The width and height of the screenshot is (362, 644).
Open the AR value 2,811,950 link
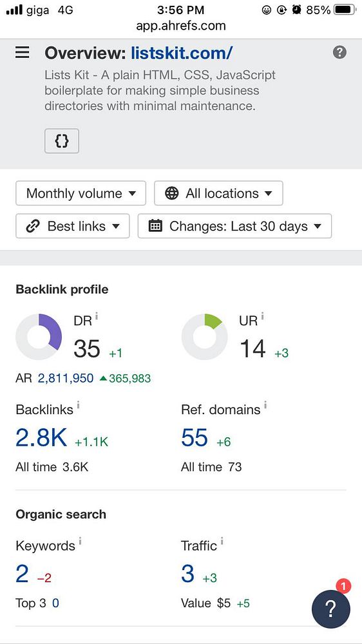coord(66,378)
